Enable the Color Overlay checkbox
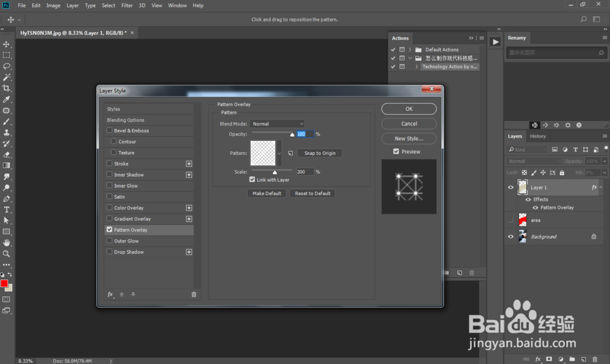This screenshot has height=364, width=610. pos(109,207)
